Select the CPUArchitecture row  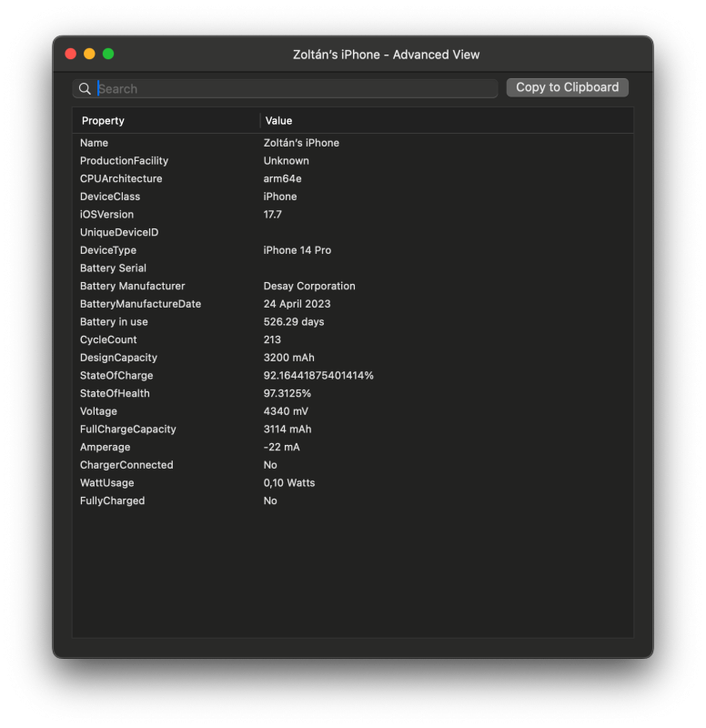tap(353, 178)
